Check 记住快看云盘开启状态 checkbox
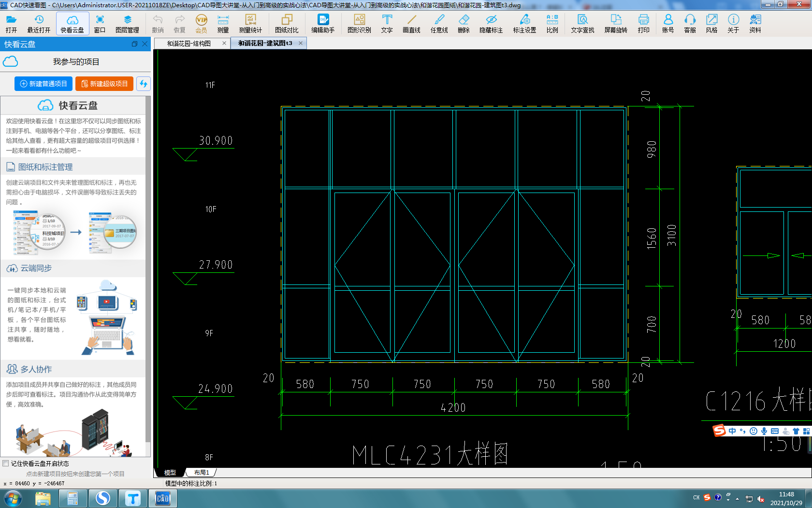 pos(6,463)
